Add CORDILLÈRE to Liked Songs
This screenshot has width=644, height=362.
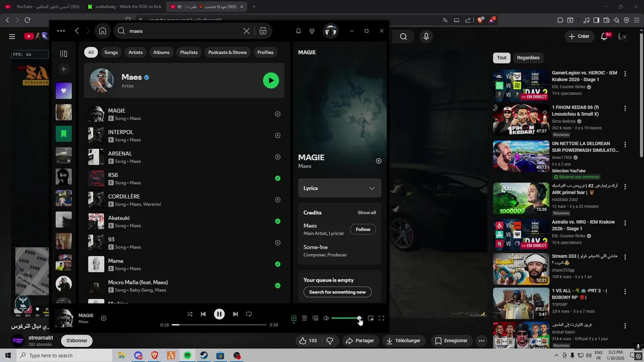(278, 200)
